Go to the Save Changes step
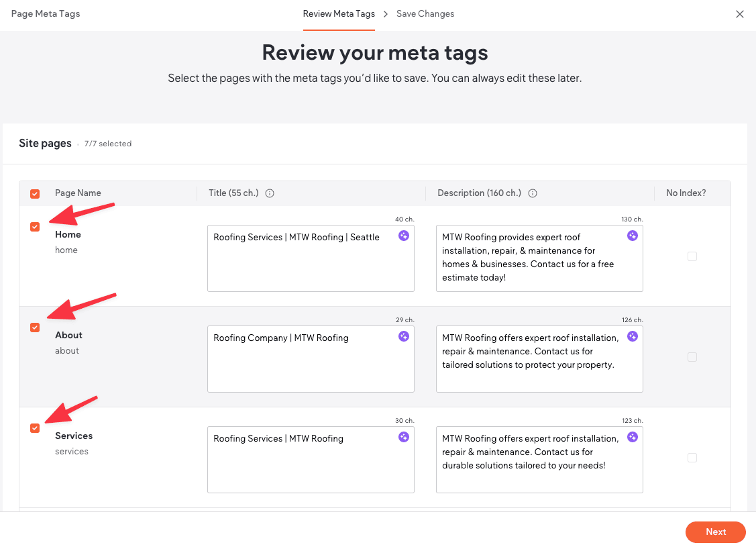This screenshot has height=551, width=756. pos(425,14)
